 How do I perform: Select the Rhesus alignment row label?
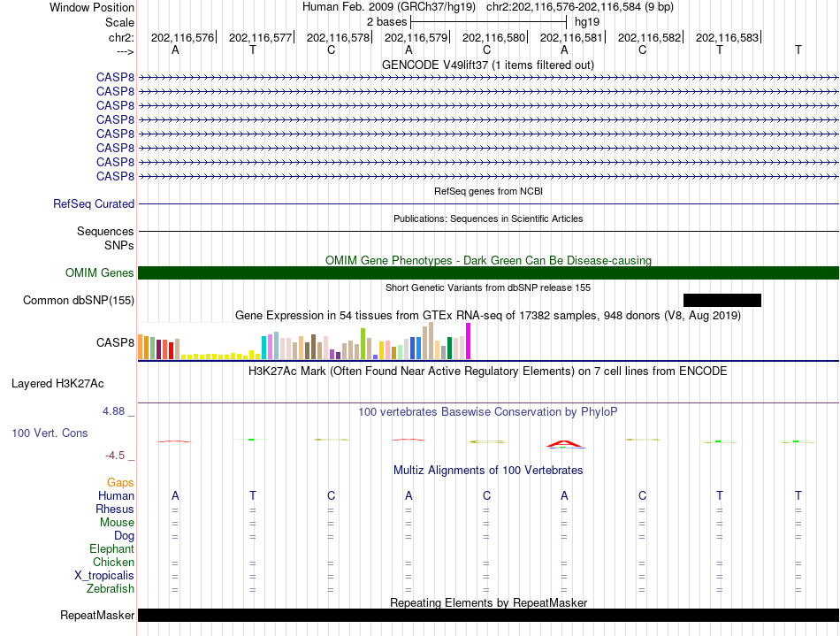115,509
